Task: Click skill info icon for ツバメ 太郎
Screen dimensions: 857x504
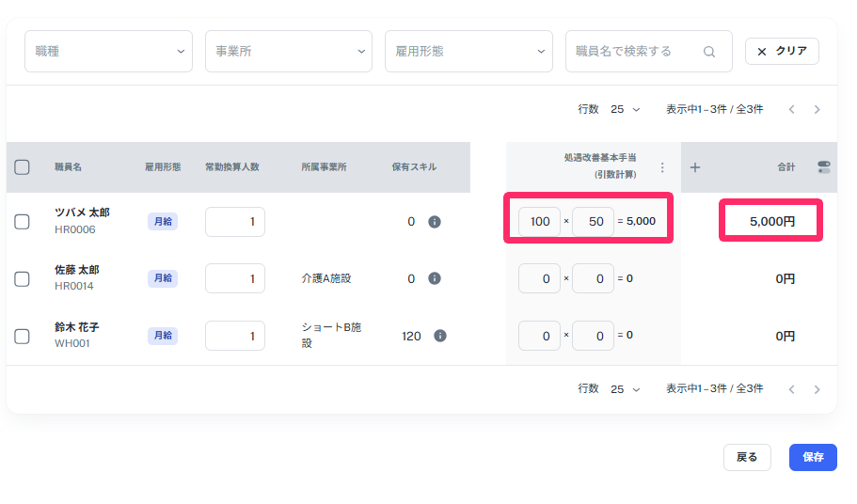Action: [435, 222]
